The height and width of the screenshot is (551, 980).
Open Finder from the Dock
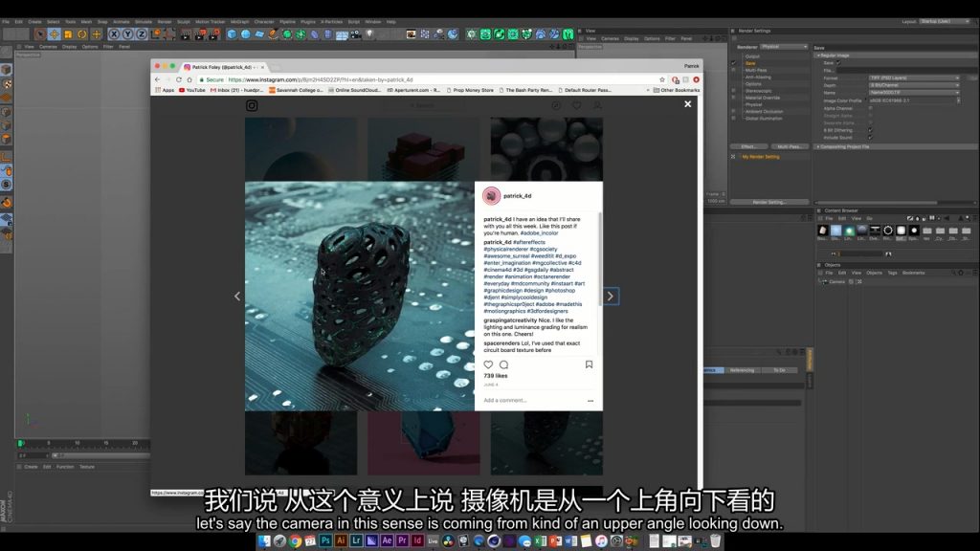click(264, 541)
